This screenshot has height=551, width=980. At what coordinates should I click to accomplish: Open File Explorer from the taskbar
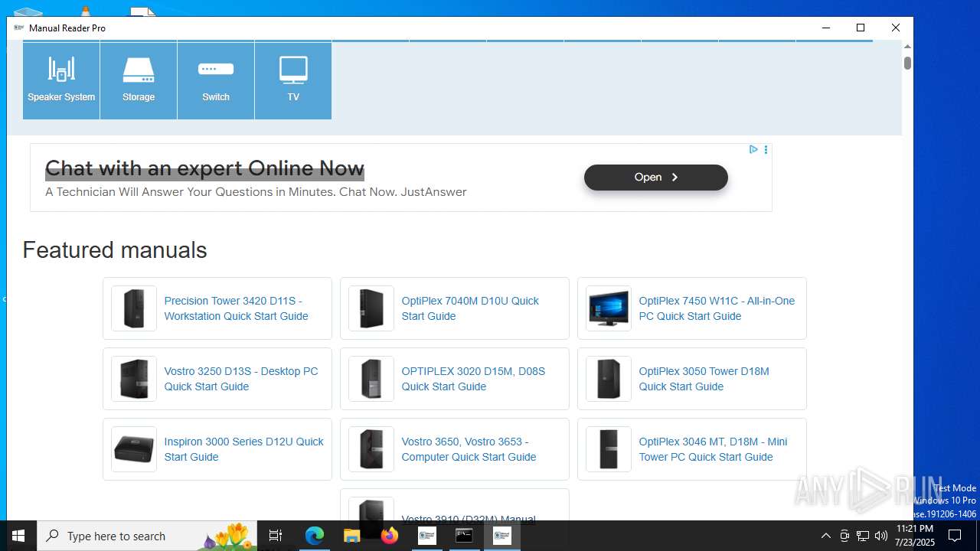coord(352,536)
